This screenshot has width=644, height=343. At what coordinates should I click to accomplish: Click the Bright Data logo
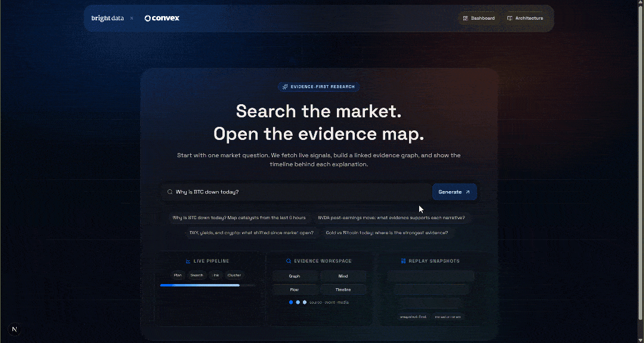coord(107,18)
